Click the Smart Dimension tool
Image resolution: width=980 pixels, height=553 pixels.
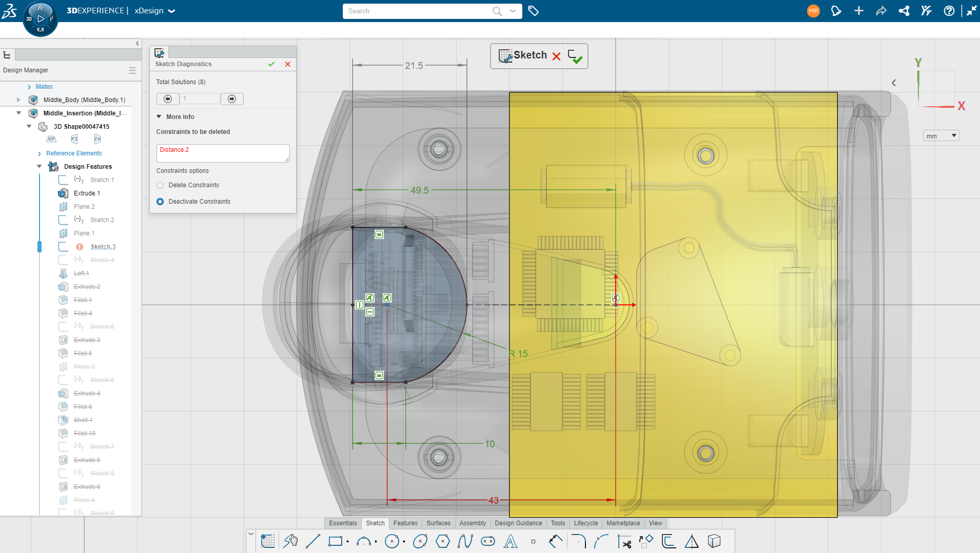pyautogui.click(x=555, y=541)
